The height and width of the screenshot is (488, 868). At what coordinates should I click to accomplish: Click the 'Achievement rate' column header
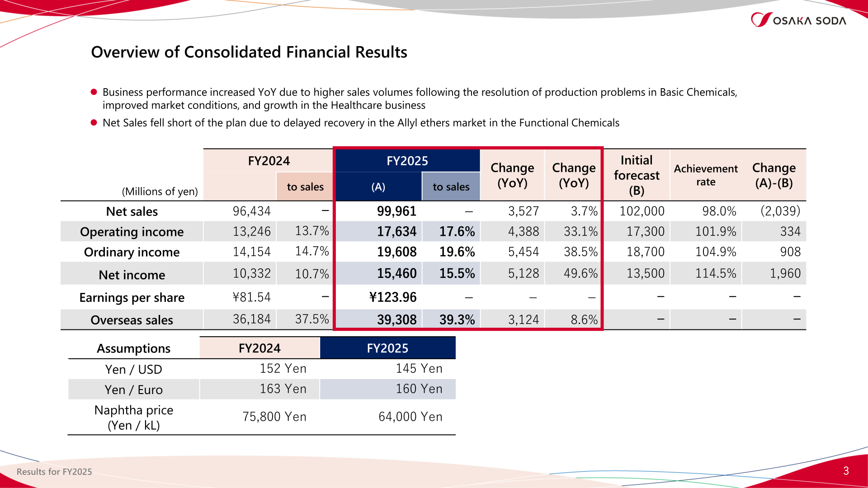point(706,175)
